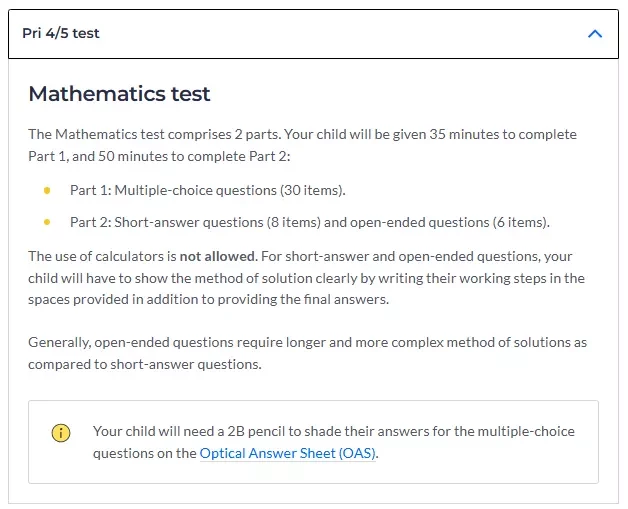Click the yellow bullet beside Part 2
This screenshot has height=509, width=628.
coord(47,222)
